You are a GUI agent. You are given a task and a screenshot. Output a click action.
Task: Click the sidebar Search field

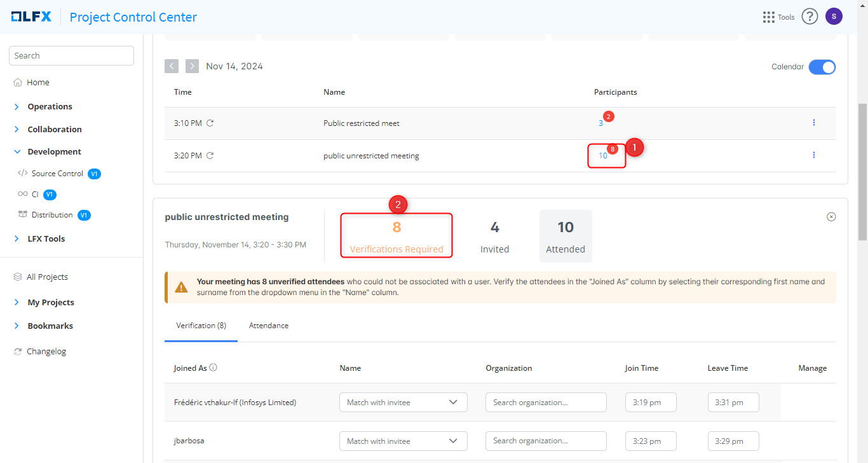pyautogui.click(x=71, y=55)
